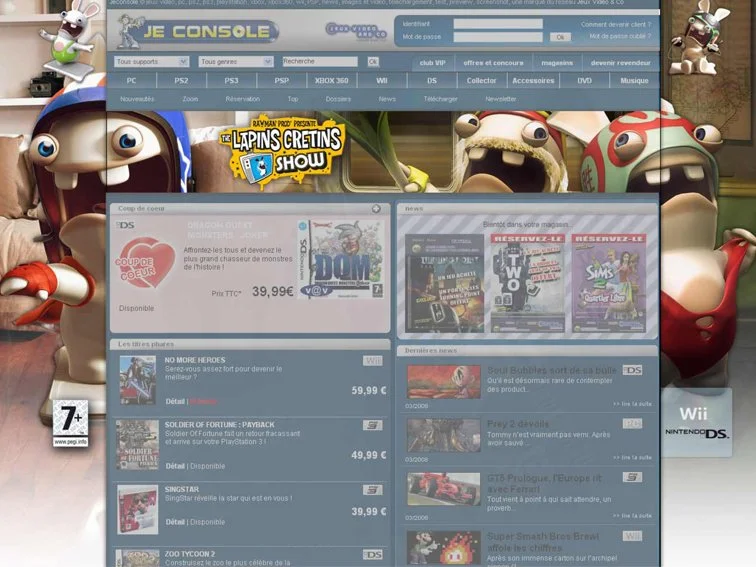
Task: Click the Turning Point news poster
Action: tap(444, 284)
